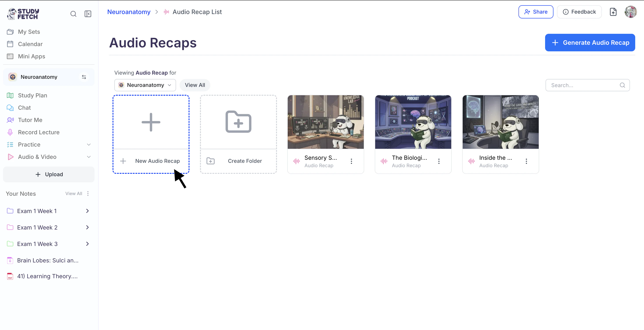Click the Share button

point(535,12)
